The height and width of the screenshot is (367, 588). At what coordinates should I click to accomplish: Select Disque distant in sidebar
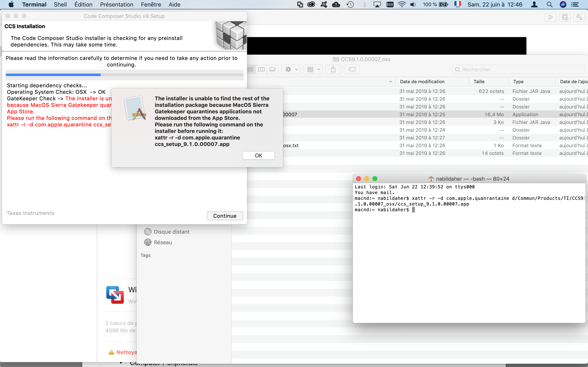(x=171, y=232)
